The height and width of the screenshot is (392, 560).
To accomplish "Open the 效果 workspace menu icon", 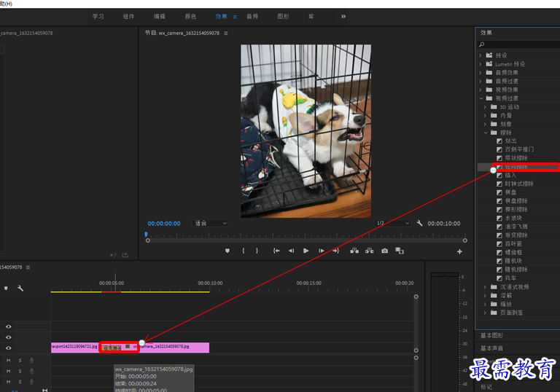I will [235, 17].
